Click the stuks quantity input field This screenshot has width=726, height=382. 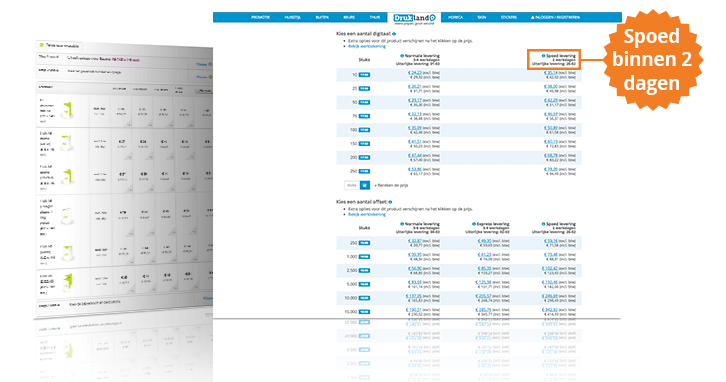point(352,185)
